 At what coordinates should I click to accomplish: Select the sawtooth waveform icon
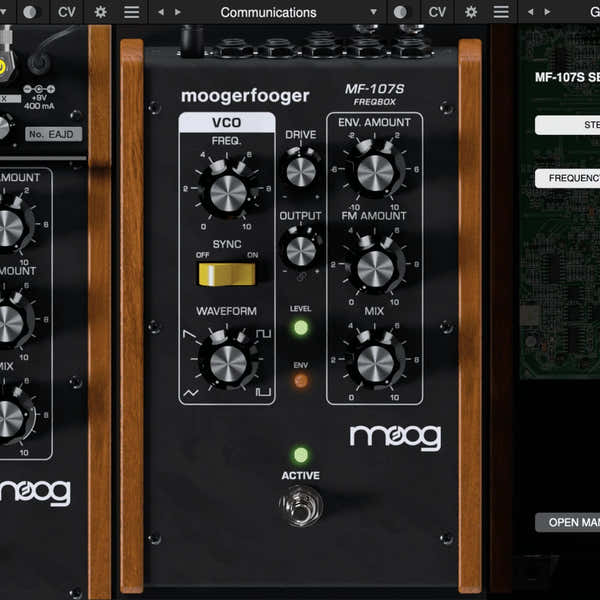(189, 334)
